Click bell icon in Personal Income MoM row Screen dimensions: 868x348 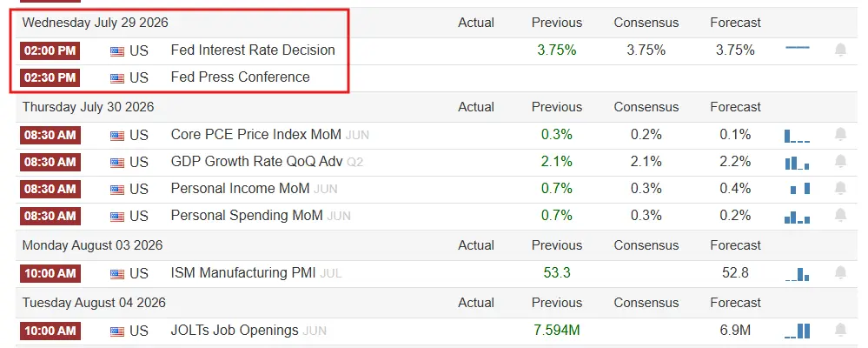840,189
